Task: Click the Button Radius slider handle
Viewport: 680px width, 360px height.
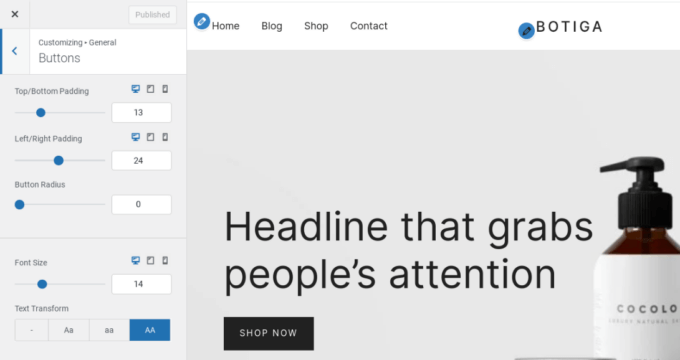Action: coord(20,204)
